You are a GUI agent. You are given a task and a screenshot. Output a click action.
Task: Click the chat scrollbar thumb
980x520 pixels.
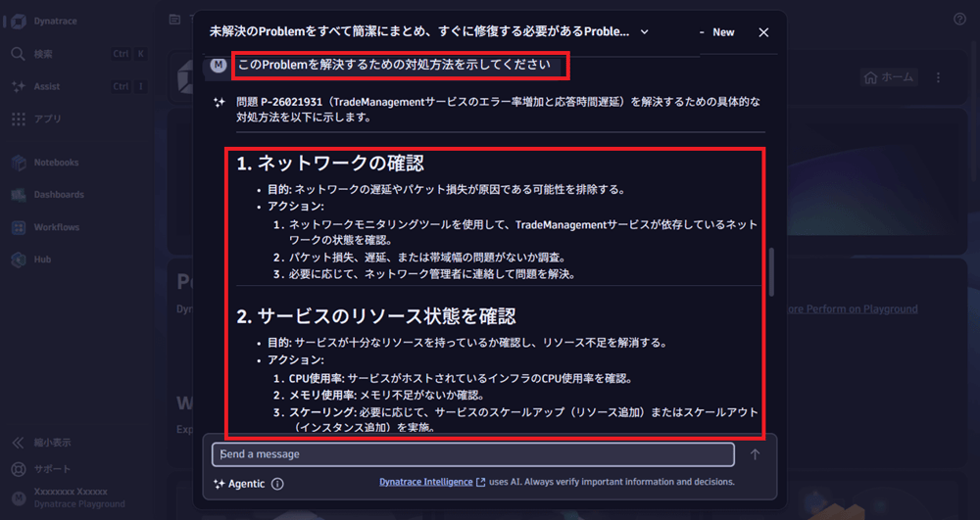pos(772,272)
